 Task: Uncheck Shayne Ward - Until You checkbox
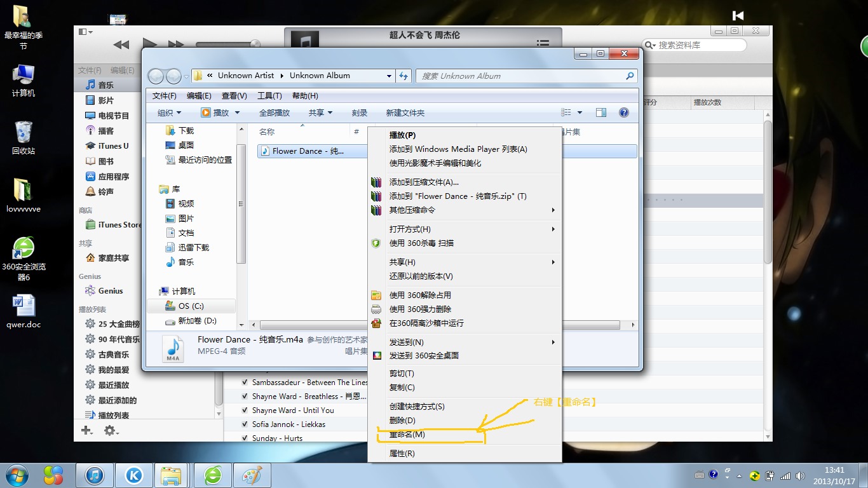[x=245, y=410]
